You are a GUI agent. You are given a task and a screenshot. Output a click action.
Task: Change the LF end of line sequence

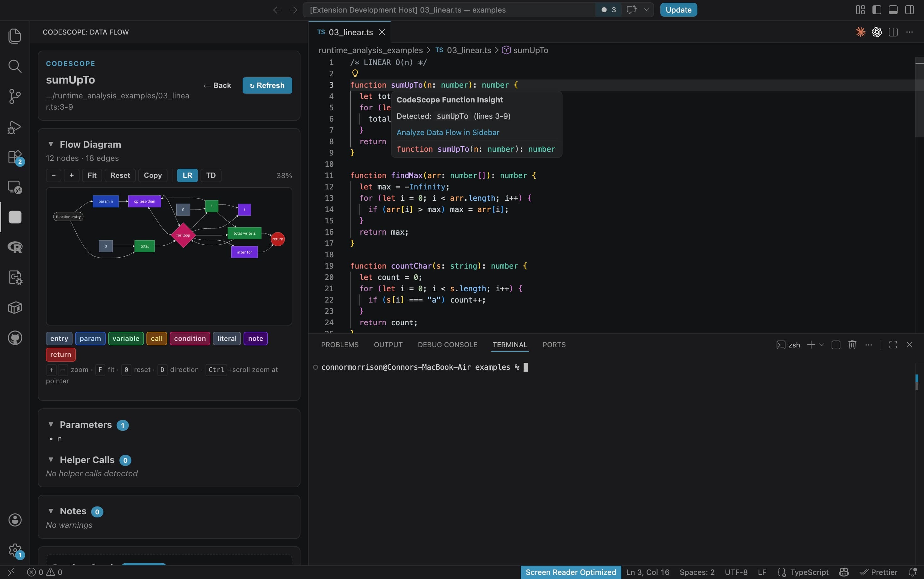[x=762, y=572]
